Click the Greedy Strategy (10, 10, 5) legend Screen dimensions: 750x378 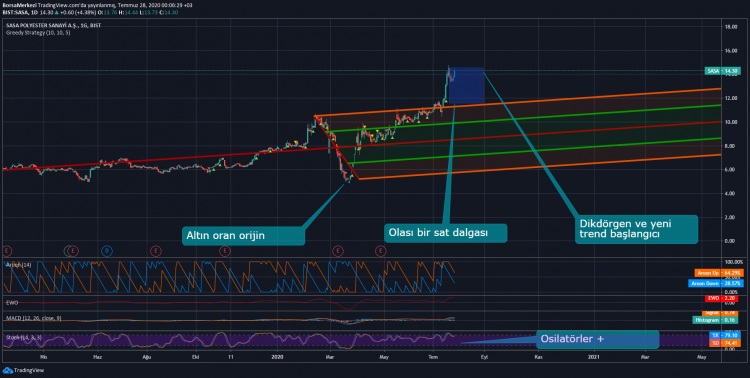click(x=38, y=33)
